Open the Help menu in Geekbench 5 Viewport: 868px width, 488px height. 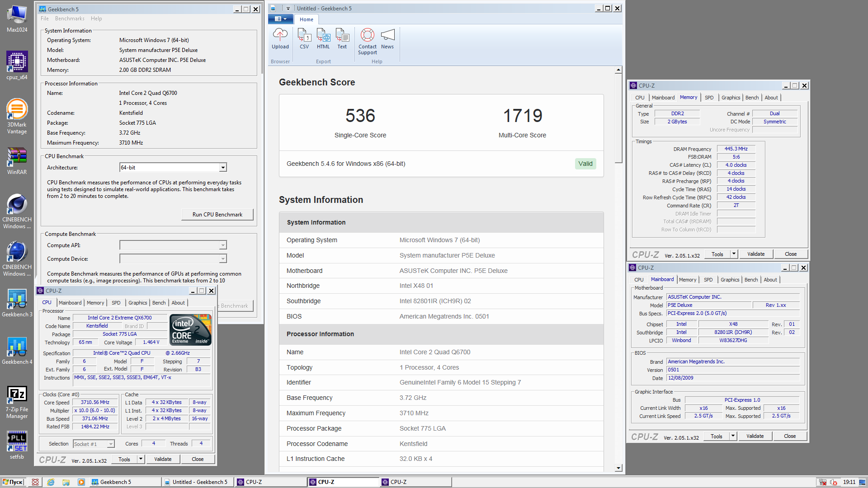click(96, 19)
